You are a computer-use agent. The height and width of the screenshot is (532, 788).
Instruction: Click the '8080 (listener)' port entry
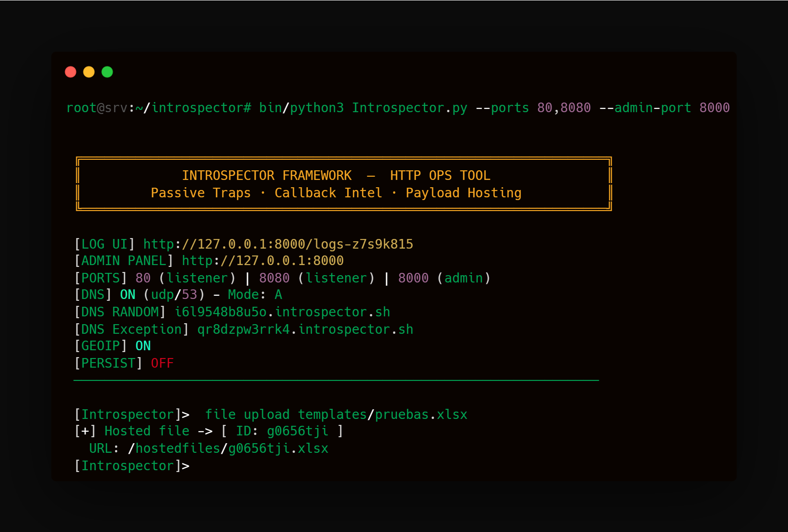[317, 278]
